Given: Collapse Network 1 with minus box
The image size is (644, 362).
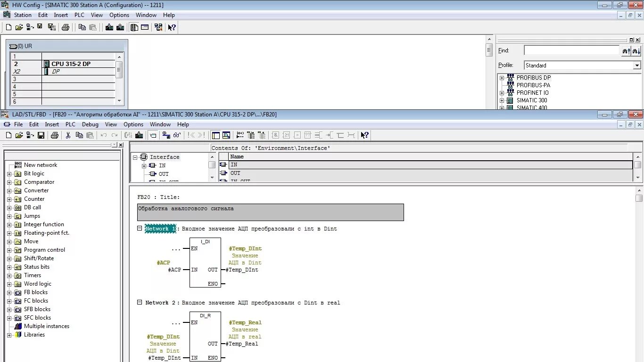Looking at the screenshot, I should (x=140, y=228).
